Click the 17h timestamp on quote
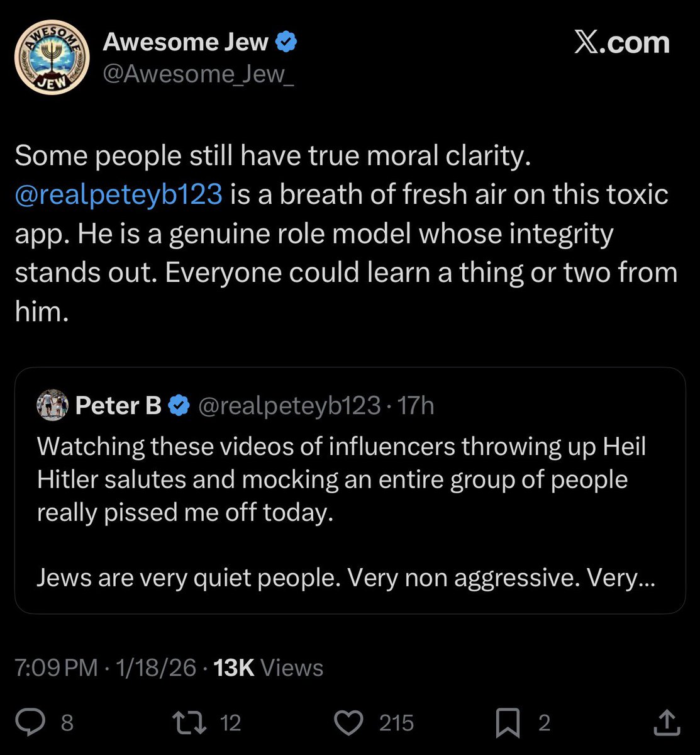The width and height of the screenshot is (700, 755). [416, 406]
